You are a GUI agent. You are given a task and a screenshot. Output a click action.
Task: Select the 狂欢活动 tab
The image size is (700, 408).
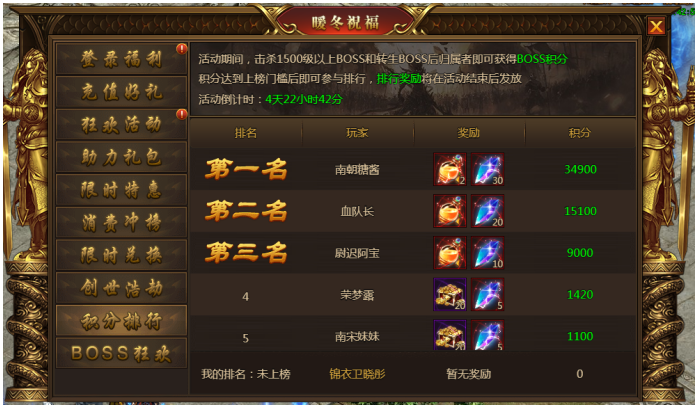(121, 124)
